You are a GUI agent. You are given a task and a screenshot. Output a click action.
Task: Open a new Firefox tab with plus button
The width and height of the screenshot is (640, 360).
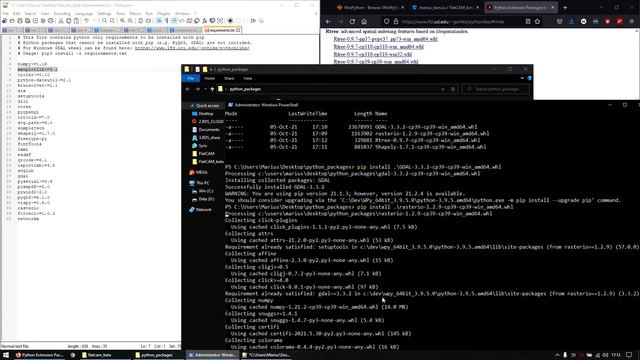pyautogui.click(x=565, y=7)
